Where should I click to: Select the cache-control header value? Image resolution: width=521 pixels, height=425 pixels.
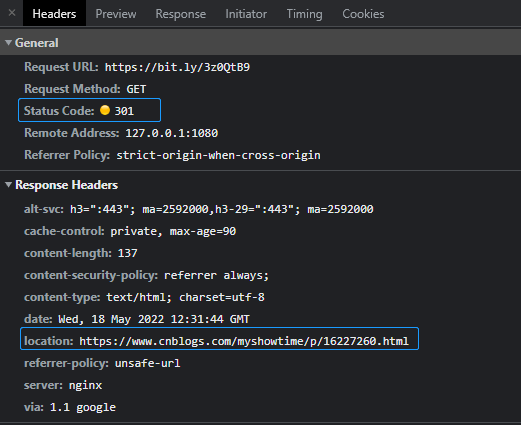point(173,231)
